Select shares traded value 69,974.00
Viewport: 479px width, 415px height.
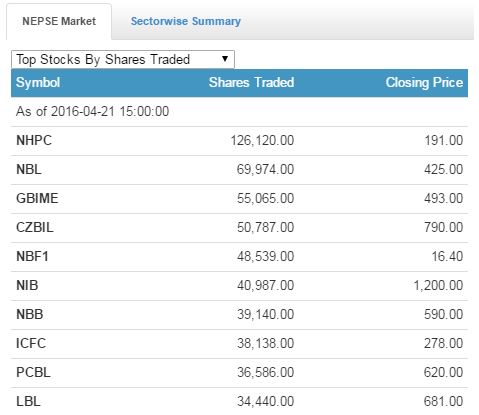point(265,169)
